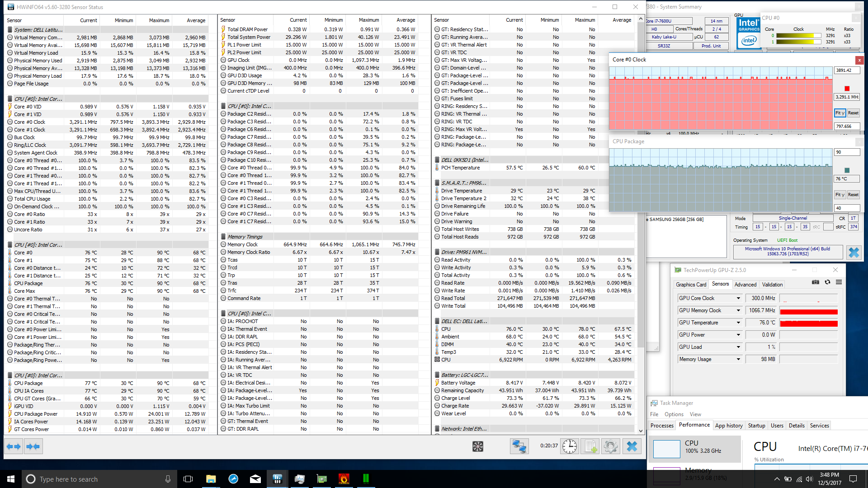Switch to the Advanced tab in GPU-Z
The image size is (868, 488).
click(745, 285)
